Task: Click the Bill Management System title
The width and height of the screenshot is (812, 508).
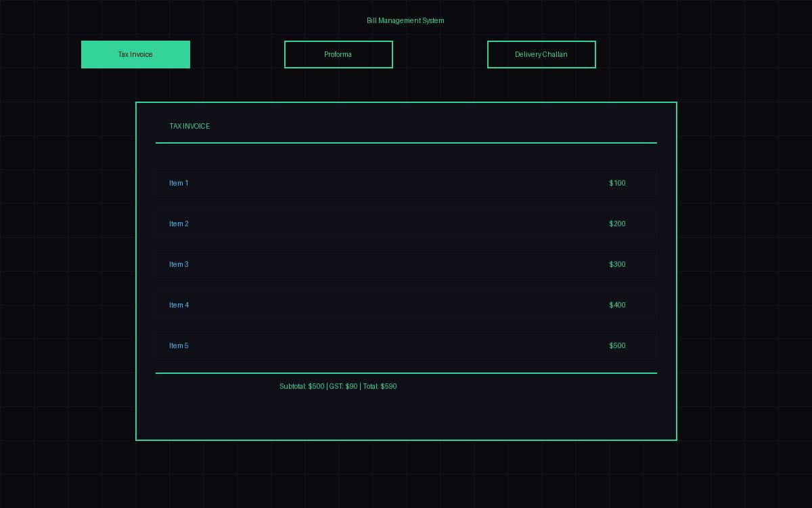Action: click(x=405, y=20)
